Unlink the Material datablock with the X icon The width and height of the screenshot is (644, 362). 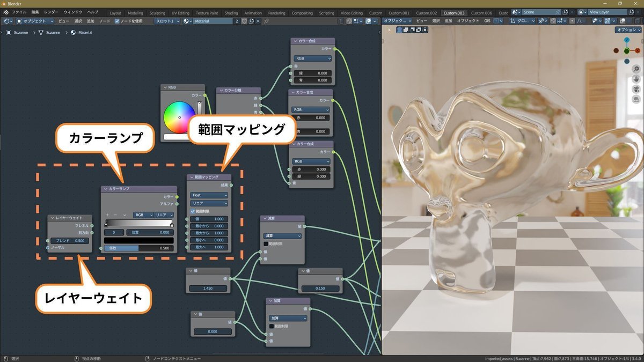coord(258,21)
